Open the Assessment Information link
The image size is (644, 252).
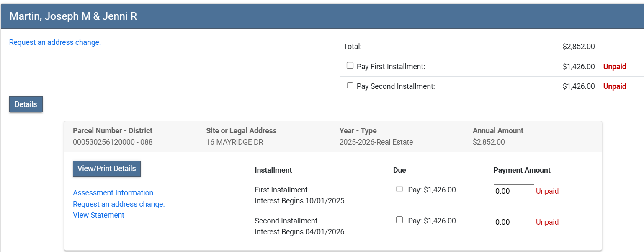[x=113, y=193]
